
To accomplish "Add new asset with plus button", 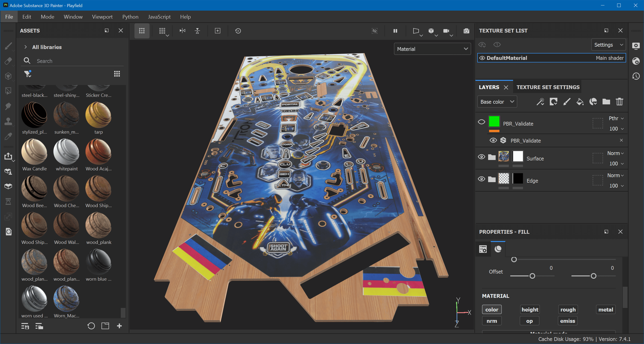I will click(x=119, y=326).
